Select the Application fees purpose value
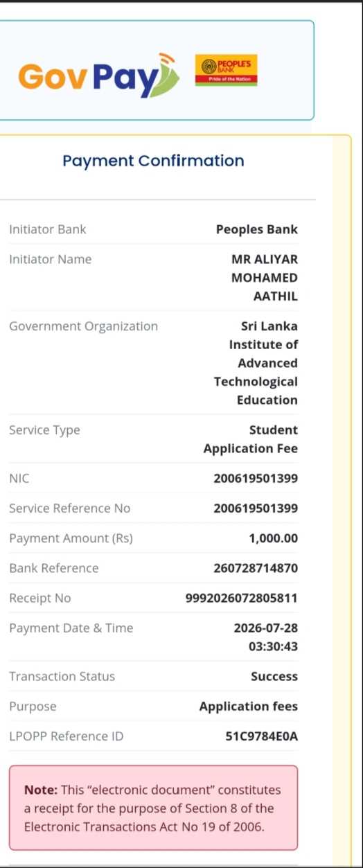This screenshot has height=868, width=363. pos(249,707)
